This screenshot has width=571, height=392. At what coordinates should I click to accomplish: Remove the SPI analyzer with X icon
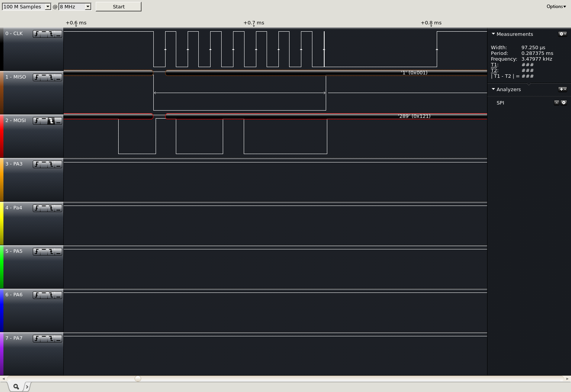point(557,103)
